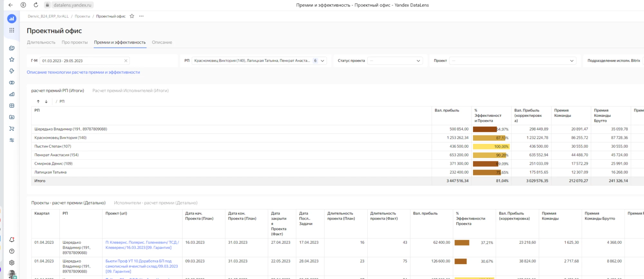Open Расчет премий Исполнителей (Итоги) tab
The width and height of the screenshot is (644, 279).
(x=130, y=91)
